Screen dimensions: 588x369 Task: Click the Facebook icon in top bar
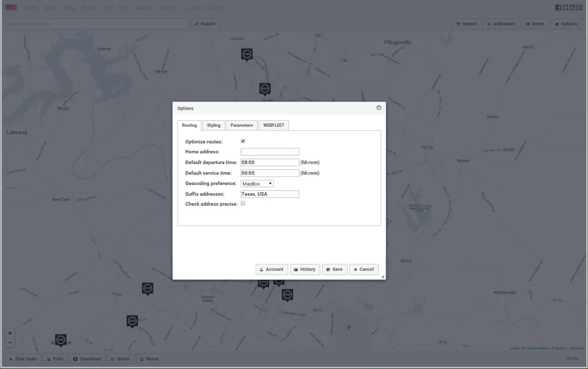[558, 7]
